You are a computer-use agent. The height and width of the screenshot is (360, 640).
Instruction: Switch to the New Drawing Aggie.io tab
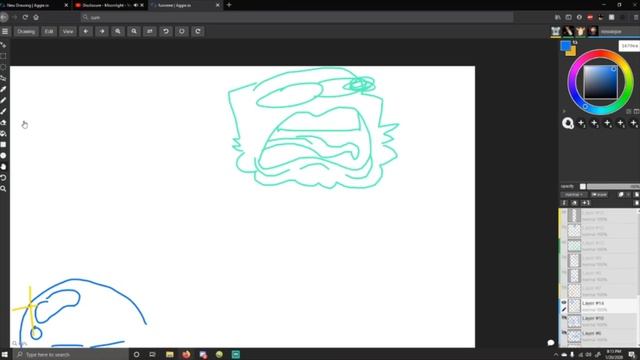click(34, 5)
